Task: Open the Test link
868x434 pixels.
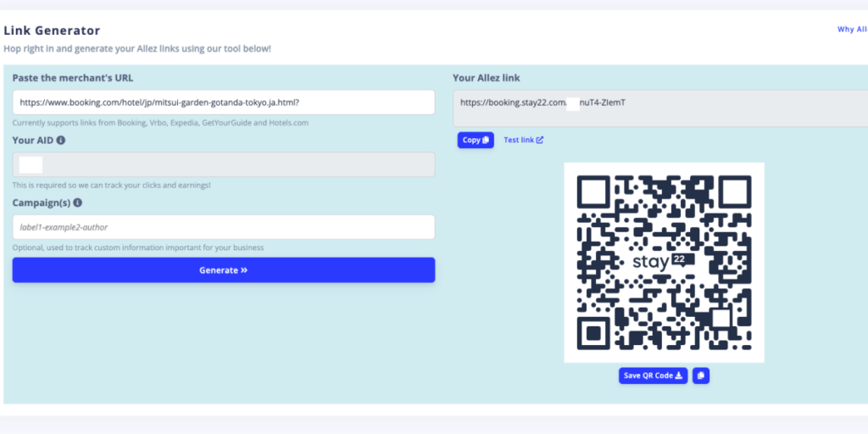Action: [x=523, y=140]
